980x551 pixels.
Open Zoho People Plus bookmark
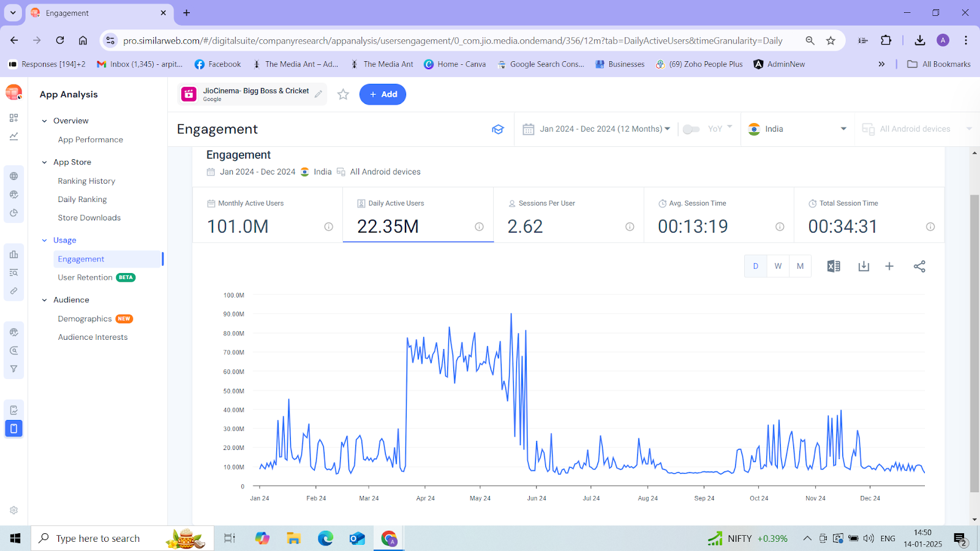699,64
